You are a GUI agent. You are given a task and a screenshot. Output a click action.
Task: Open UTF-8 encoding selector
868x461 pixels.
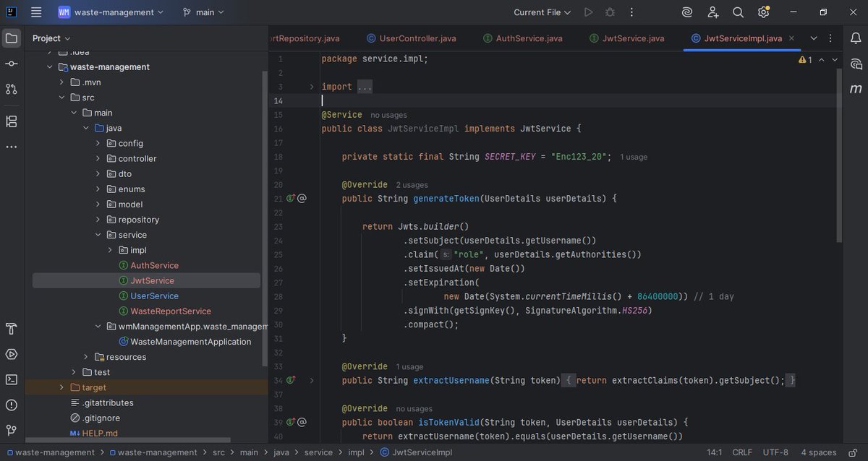point(775,452)
